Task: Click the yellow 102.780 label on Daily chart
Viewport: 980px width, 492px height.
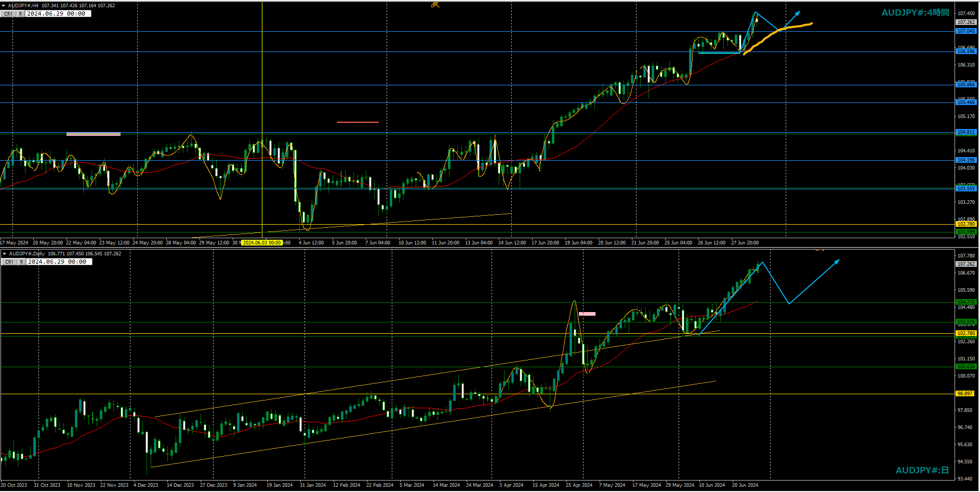Action: [x=966, y=333]
